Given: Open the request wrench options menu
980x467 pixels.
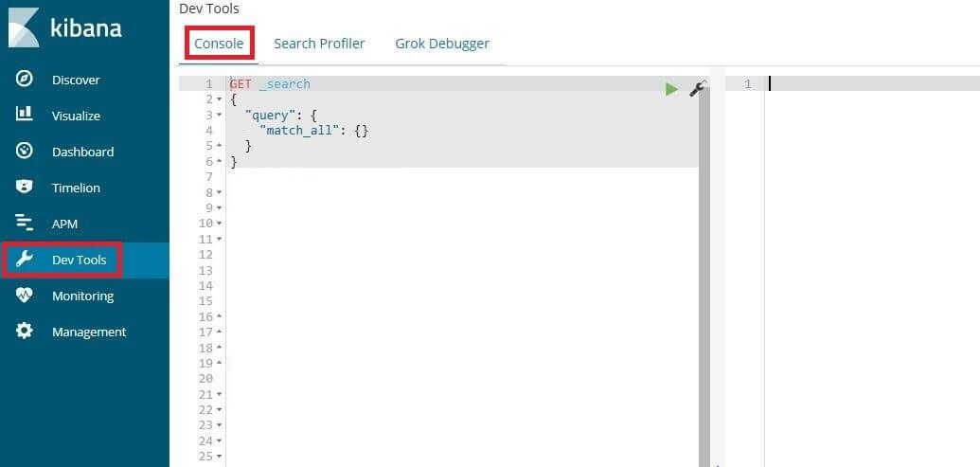Looking at the screenshot, I should tap(696, 88).
